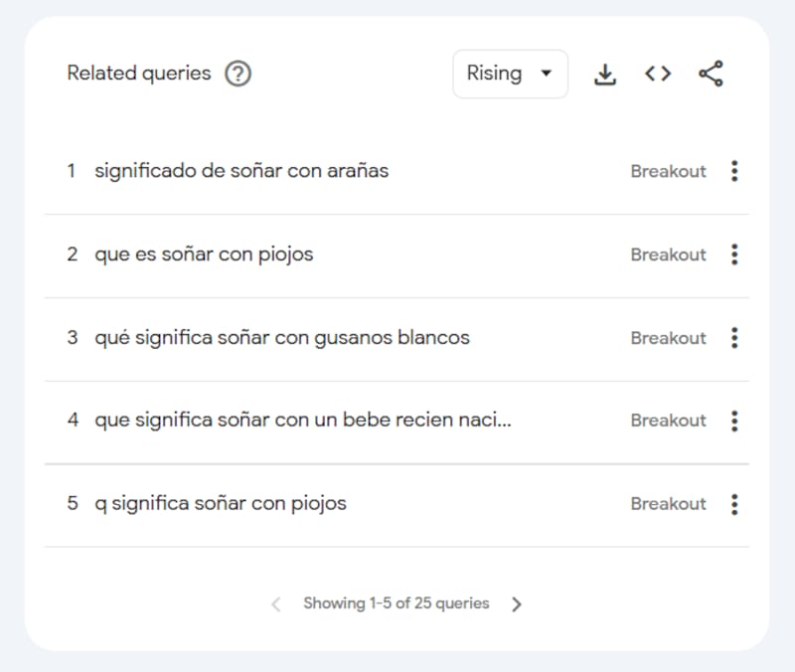The height and width of the screenshot is (672, 795).
Task: Open options menu for q significa query
Action: click(734, 504)
